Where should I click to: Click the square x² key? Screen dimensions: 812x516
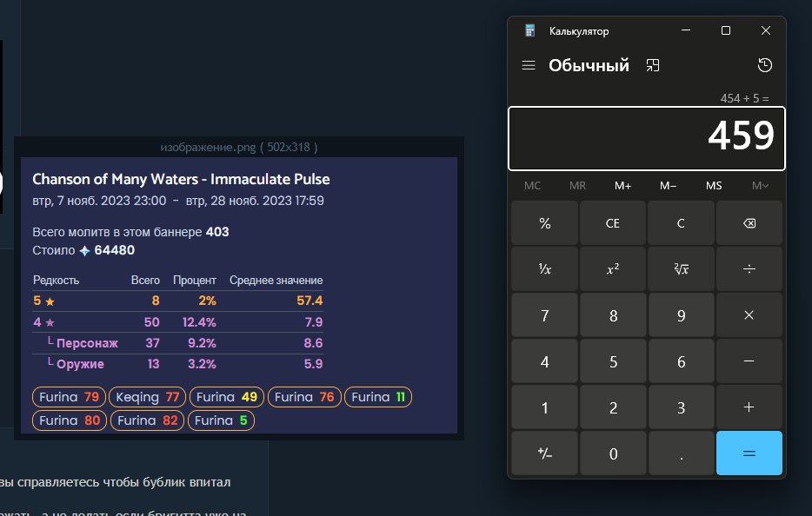pyautogui.click(x=613, y=269)
